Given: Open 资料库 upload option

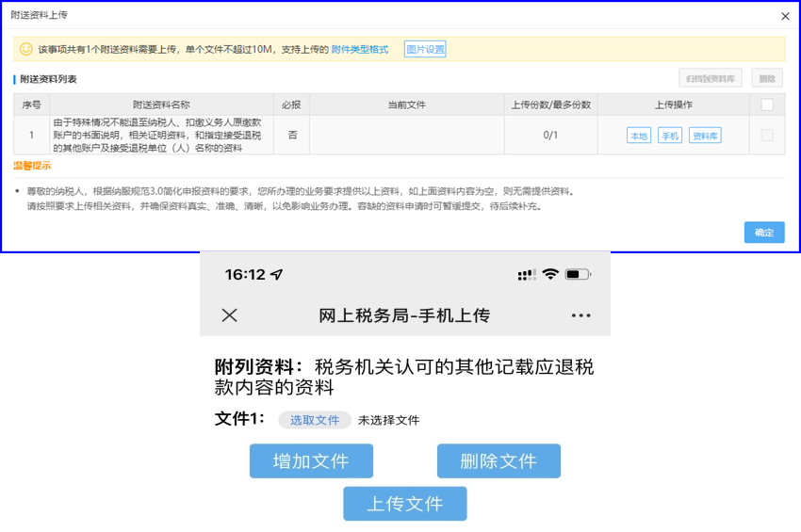Looking at the screenshot, I should click(x=705, y=136).
